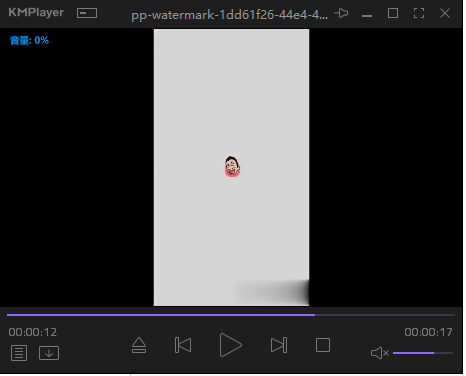Image resolution: width=466 pixels, height=376 pixels.
Task: Skip to the next track
Action: [x=279, y=345]
